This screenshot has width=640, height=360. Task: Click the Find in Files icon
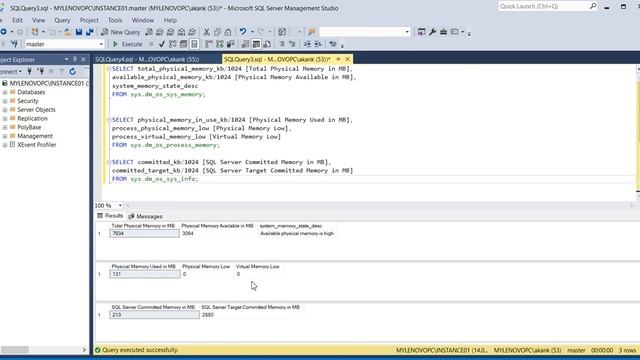312,32
